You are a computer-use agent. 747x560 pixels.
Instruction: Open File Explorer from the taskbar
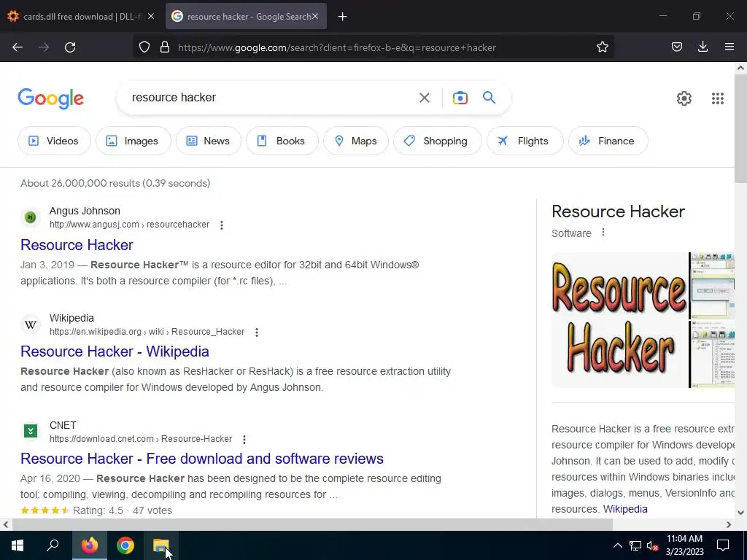(161, 545)
